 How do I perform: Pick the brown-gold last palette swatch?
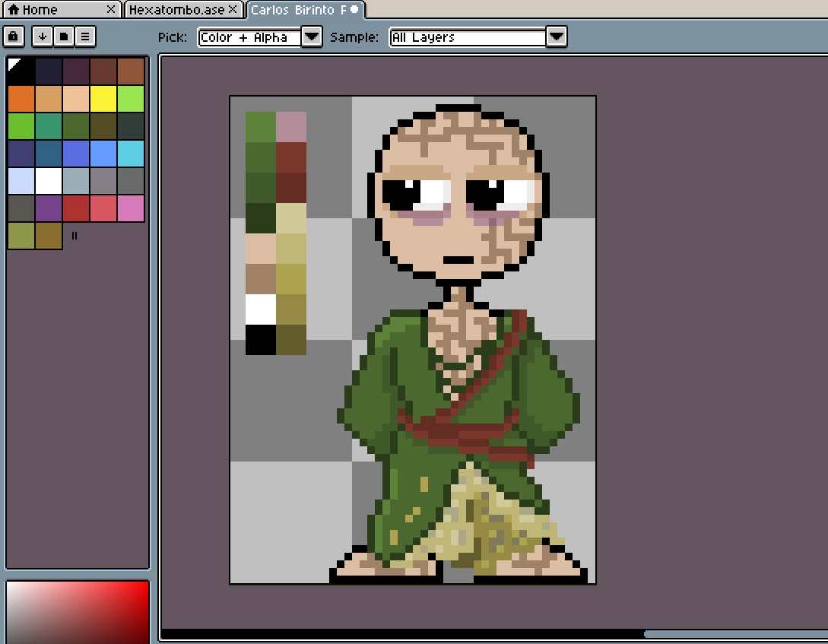pos(49,236)
